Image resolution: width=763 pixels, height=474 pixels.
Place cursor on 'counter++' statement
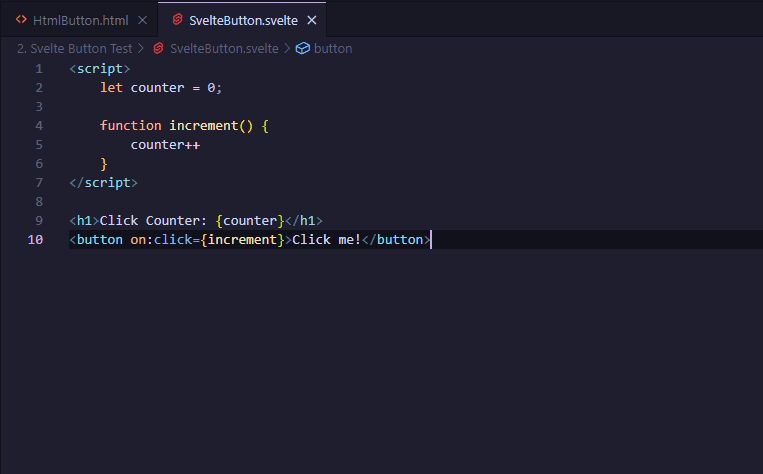tap(165, 145)
